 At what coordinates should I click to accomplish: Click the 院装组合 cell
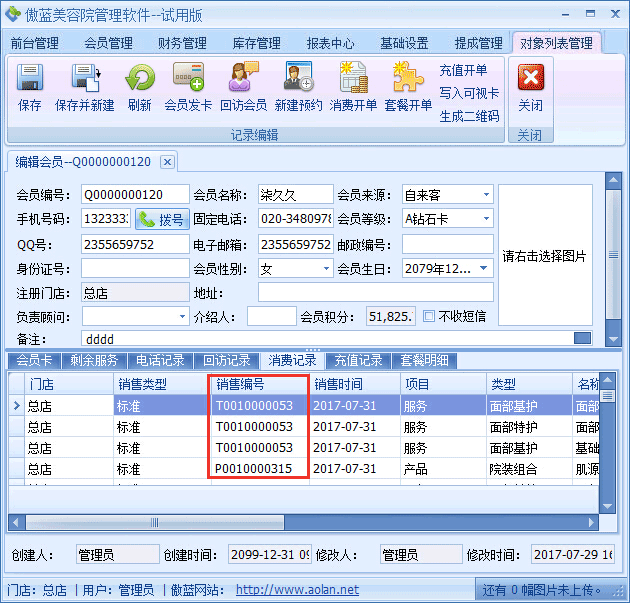coord(529,468)
